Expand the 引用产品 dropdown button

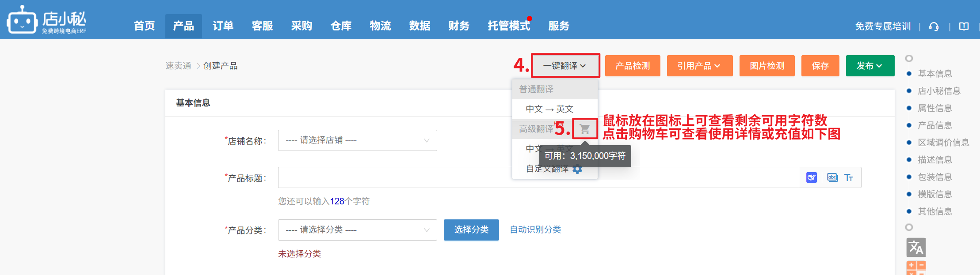click(699, 66)
